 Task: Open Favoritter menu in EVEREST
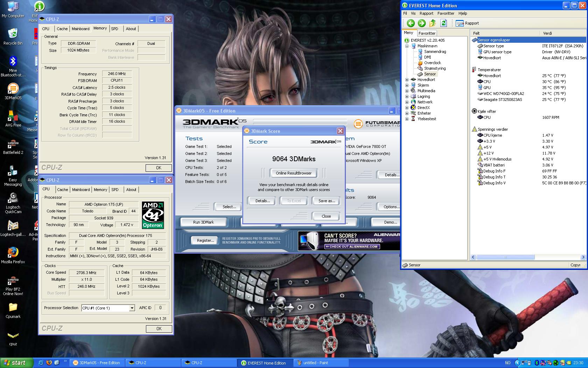[446, 13]
